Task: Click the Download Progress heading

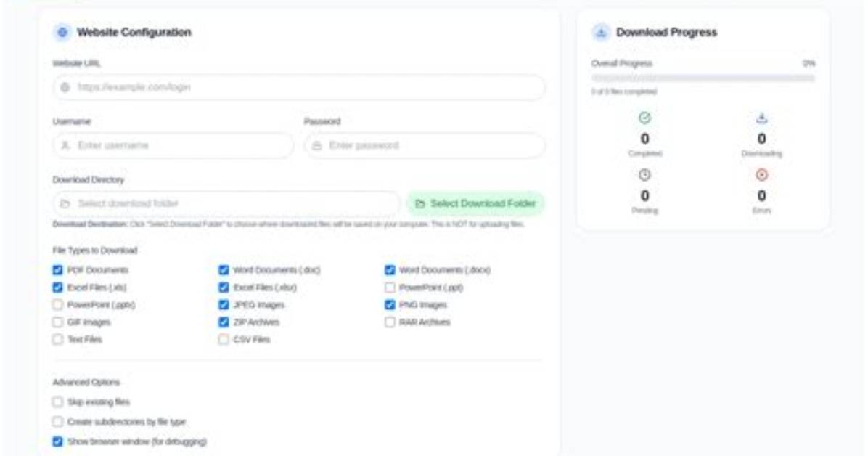Action: click(666, 32)
